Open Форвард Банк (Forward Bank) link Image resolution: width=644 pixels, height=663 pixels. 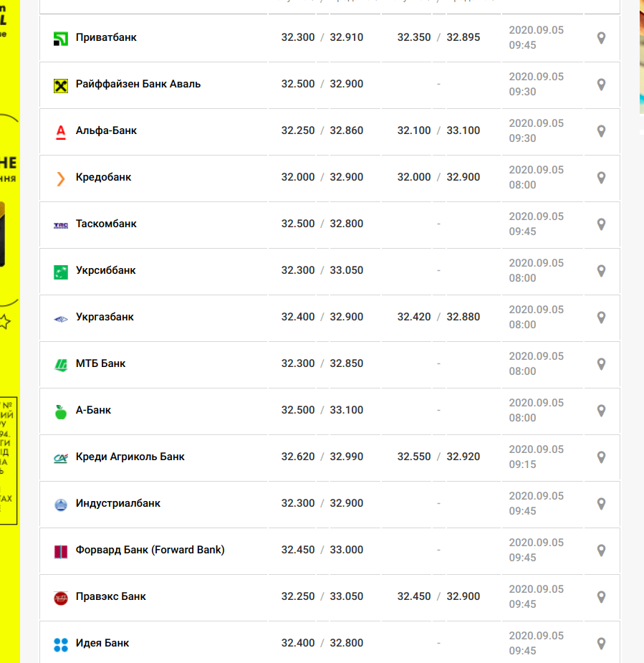[150, 550]
